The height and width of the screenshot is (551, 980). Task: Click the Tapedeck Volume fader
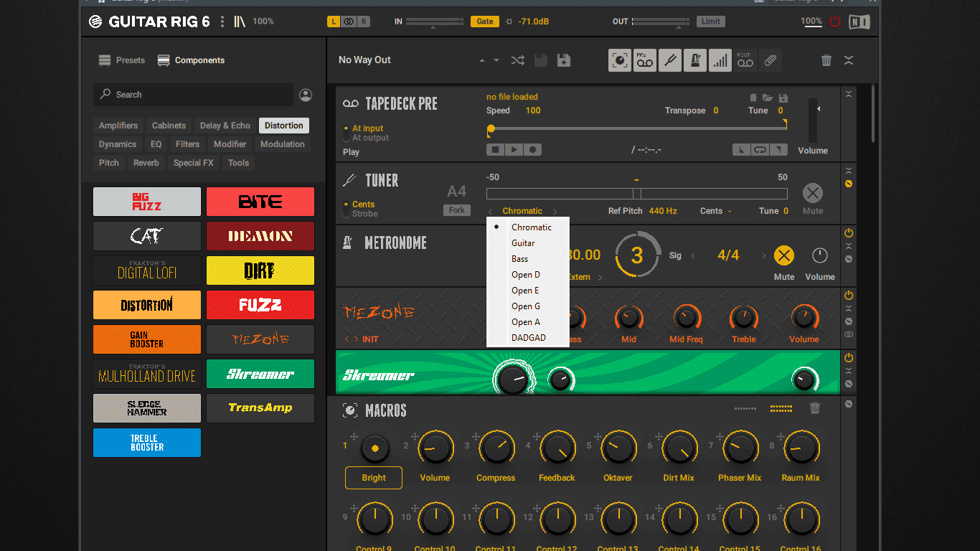[813, 121]
